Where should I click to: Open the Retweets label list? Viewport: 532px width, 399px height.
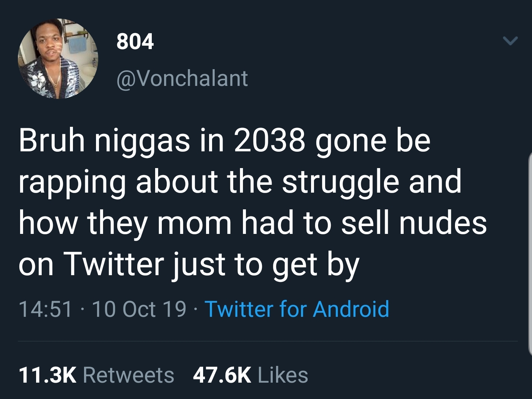click(128, 375)
